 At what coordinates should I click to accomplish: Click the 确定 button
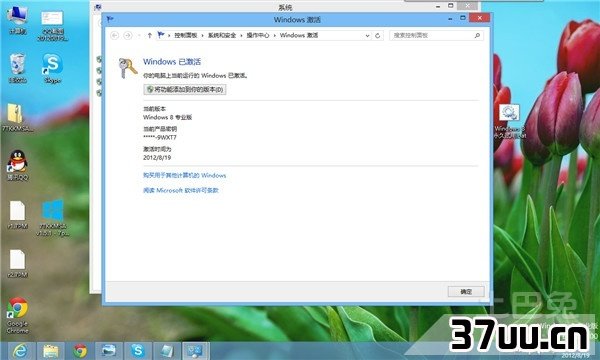point(466,292)
